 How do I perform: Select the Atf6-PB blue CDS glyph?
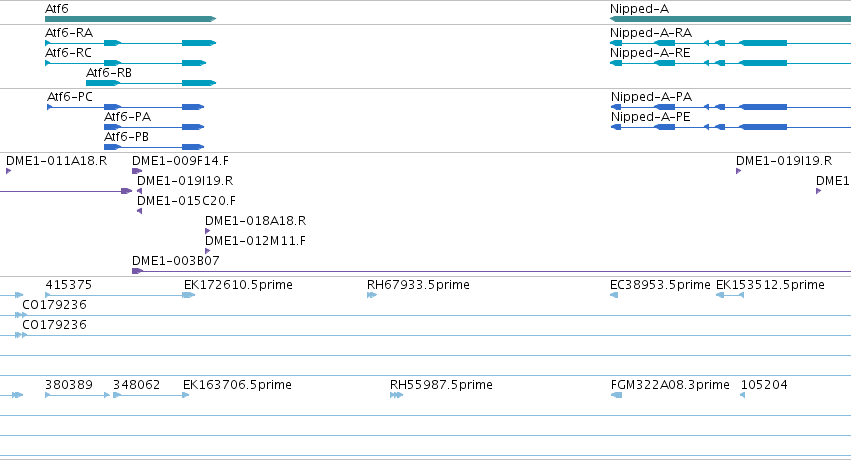pos(154,147)
